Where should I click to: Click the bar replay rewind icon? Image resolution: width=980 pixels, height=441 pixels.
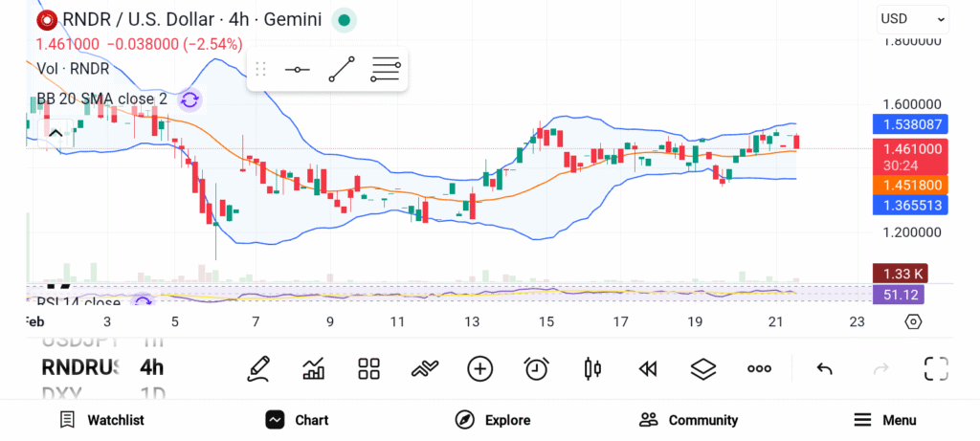point(648,368)
